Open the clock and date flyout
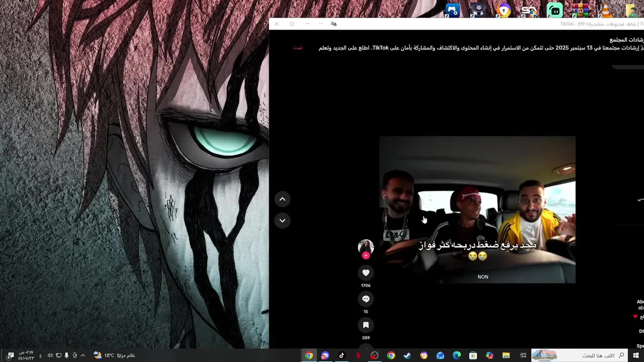This screenshot has height=362, width=644. point(26,355)
